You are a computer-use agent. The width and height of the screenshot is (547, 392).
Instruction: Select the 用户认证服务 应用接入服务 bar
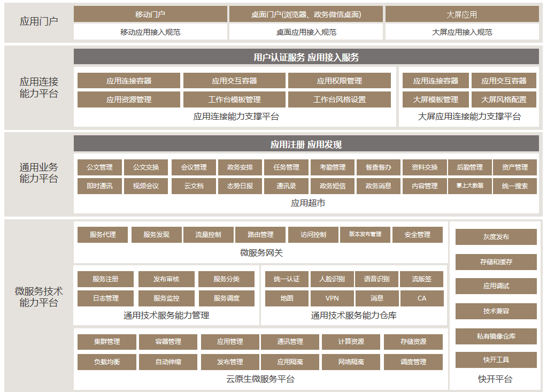click(x=306, y=57)
